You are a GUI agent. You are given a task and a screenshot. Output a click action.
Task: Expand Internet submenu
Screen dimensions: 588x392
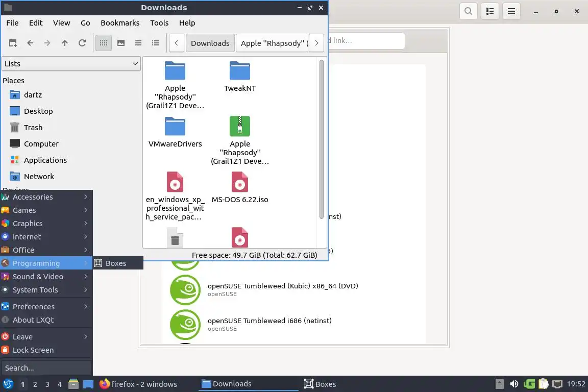tap(46, 237)
